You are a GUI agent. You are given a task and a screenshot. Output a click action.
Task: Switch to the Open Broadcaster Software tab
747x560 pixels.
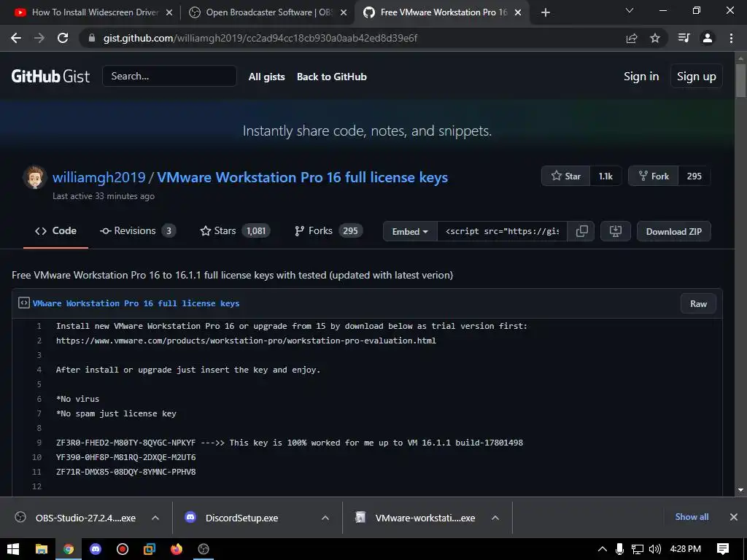point(268,12)
